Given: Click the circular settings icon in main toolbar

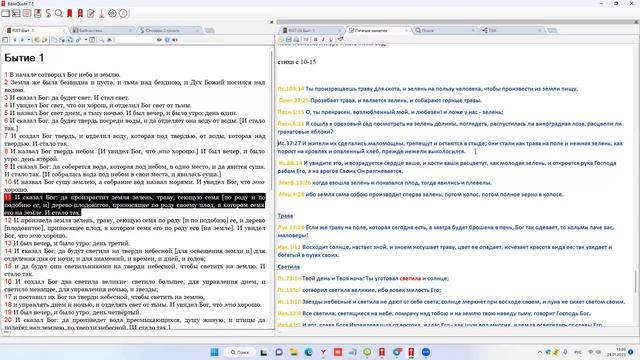Looking at the screenshot, I should [x=112, y=13].
